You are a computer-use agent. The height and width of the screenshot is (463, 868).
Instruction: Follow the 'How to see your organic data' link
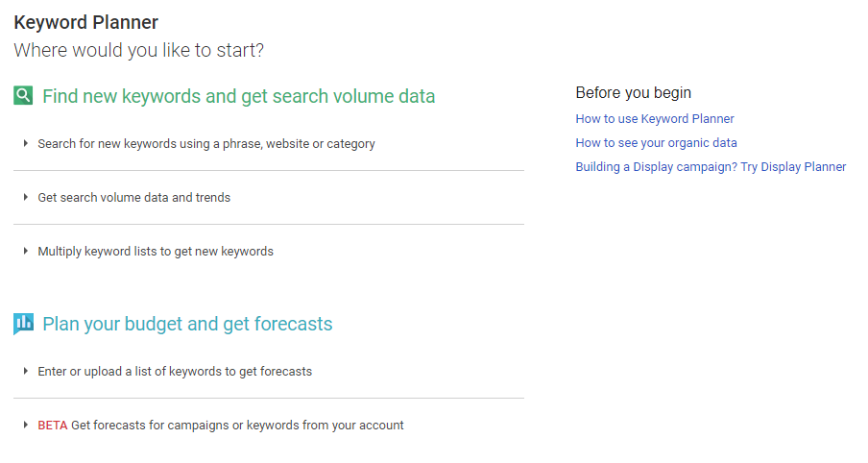656,143
